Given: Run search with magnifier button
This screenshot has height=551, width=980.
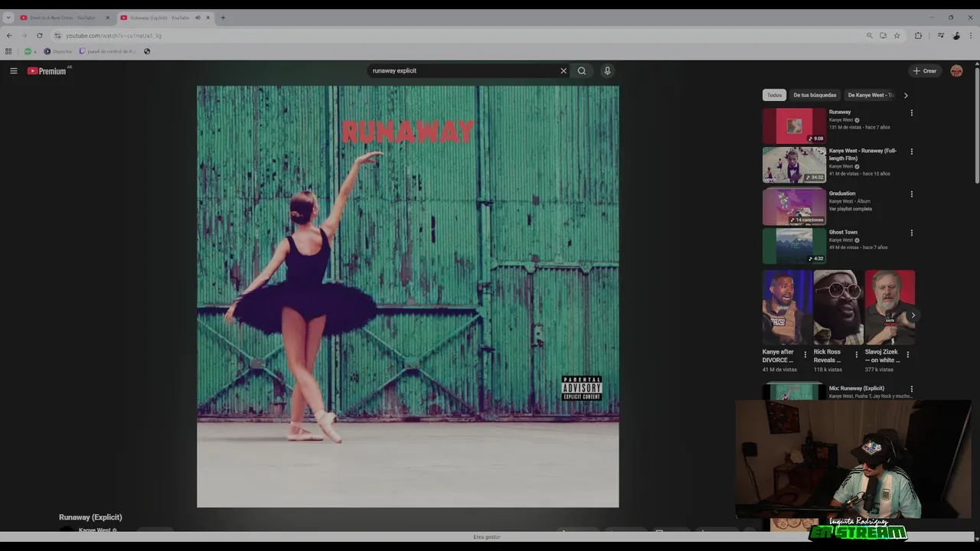Looking at the screenshot, I should click(582, 70).
